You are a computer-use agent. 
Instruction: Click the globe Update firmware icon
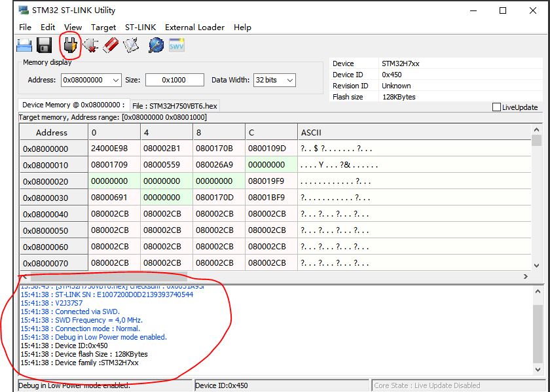(156, 46)
